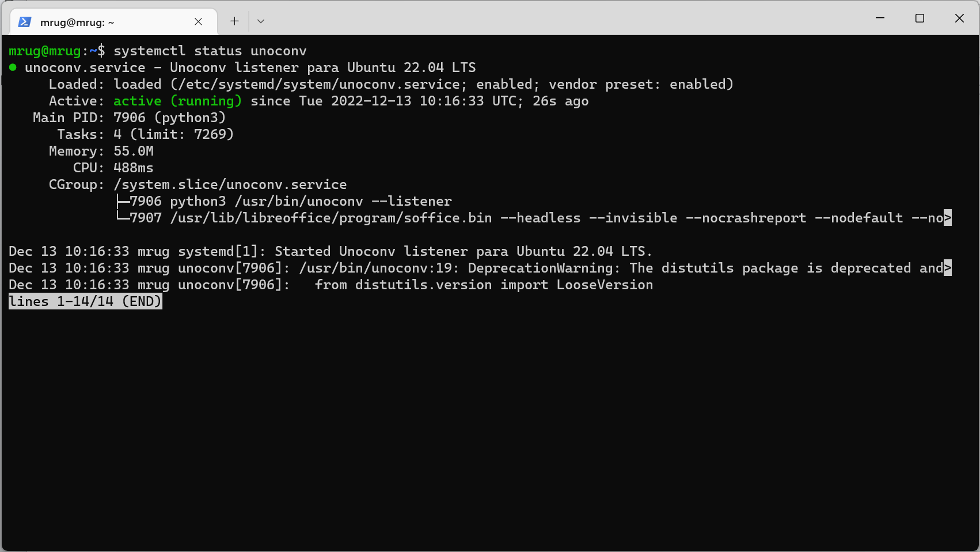Image resolution: width=980 pixels, height=552 pixels.
Task: Click the CGroup tree branch symbol
Action: (x=121, y=201)
